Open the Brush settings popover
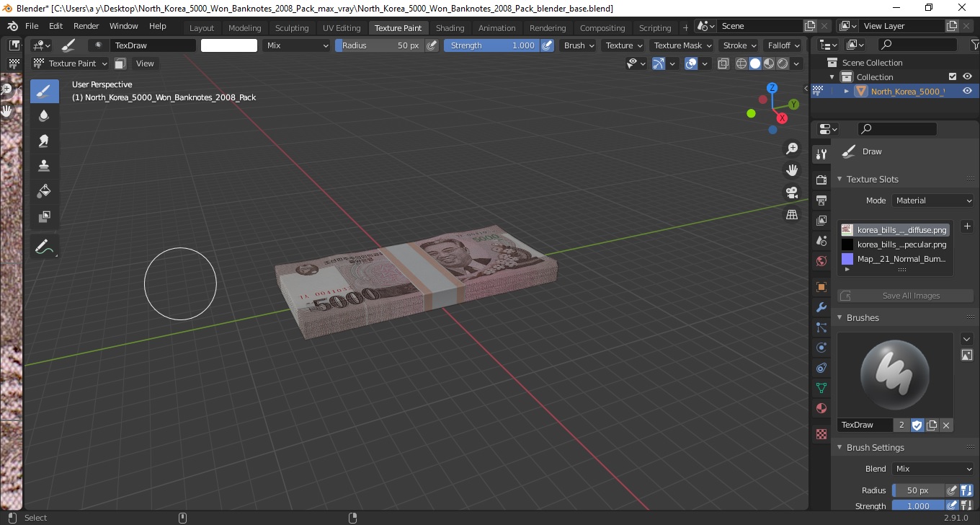 coord(579,45)
